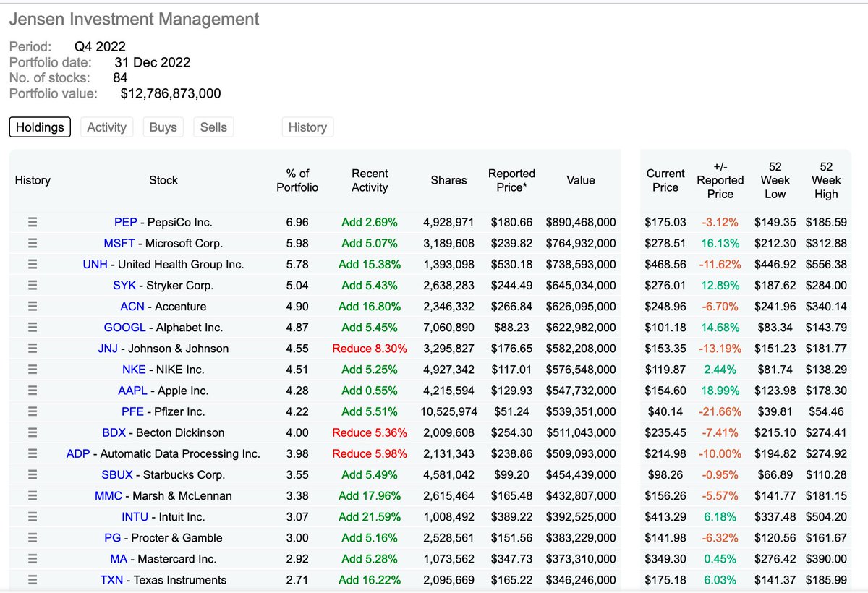Select the 'Reduce 5.98%' activity cell
This screenshot has width=868, height=593.
coord(370,453)
